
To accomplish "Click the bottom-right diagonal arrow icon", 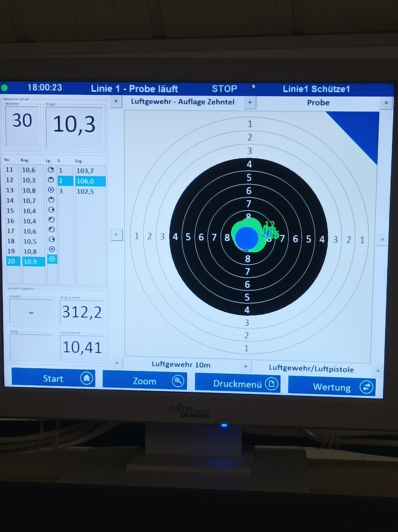I will (x=378, y=371).
